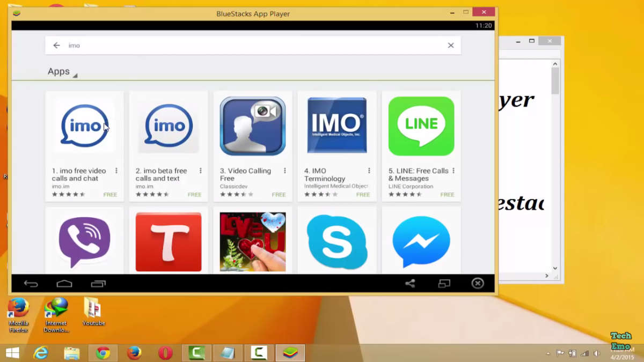644x362 pixels.
Task: Open the Video Calling Free app icon
Action: [x=253, y=125]
